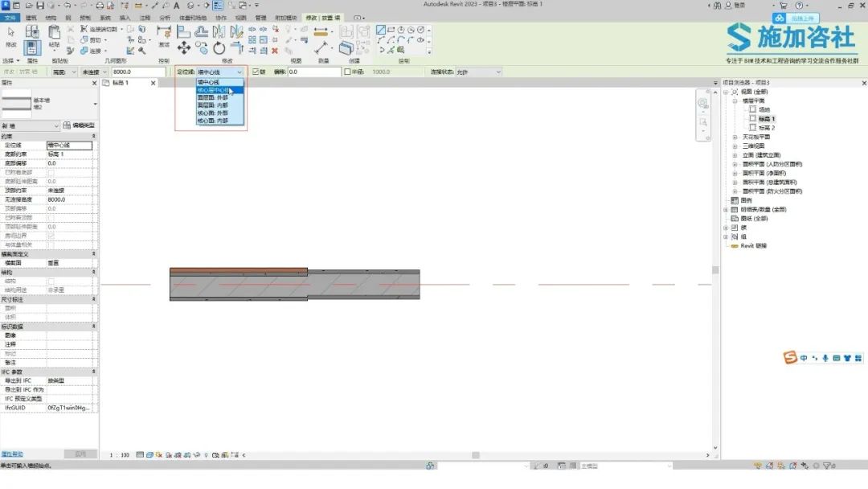
Task: Click the 编辑类型 (Edit Type) button
Action: [79, 125]
